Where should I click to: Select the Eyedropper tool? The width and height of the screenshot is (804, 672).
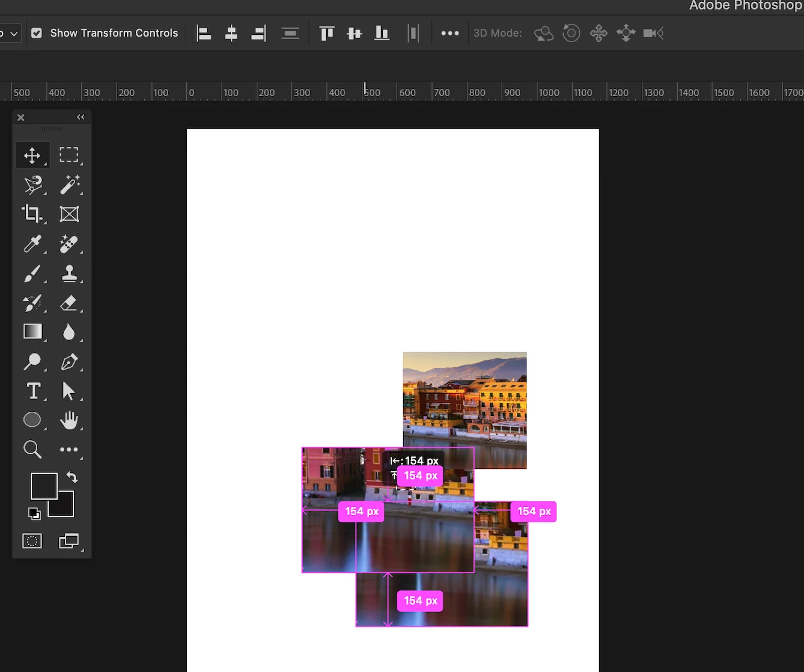coord(32,243)
